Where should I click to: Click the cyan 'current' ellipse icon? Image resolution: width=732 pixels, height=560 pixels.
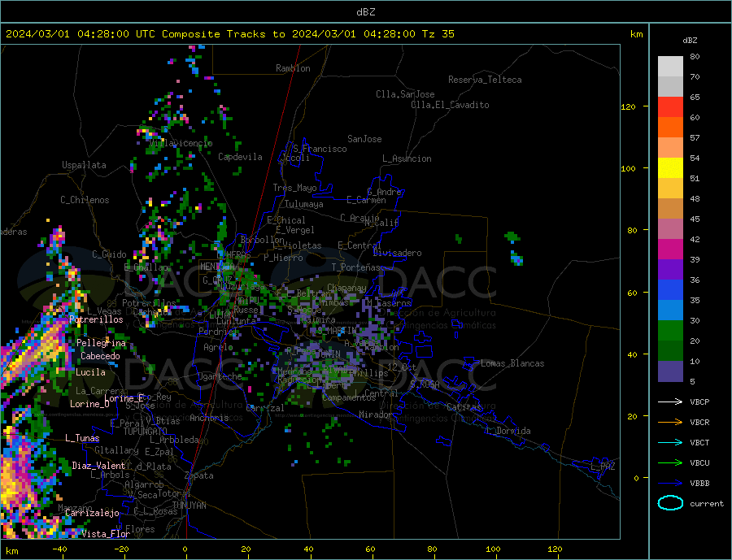coord(670,503)
